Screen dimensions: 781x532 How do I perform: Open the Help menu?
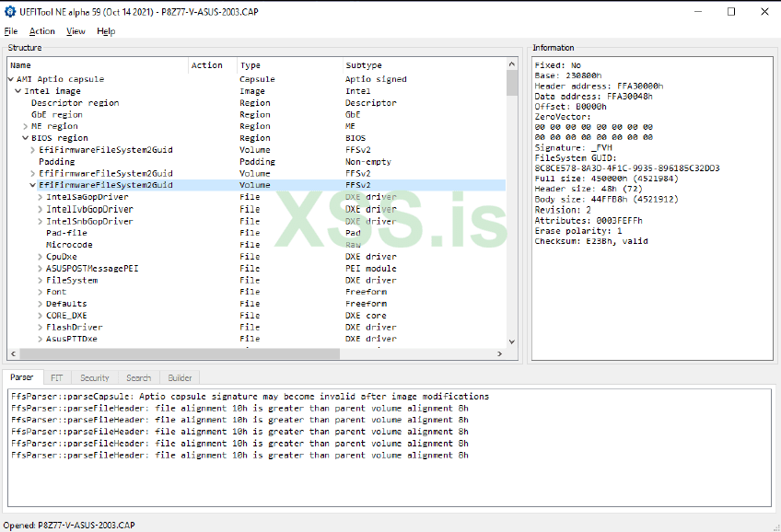point(106,31)
